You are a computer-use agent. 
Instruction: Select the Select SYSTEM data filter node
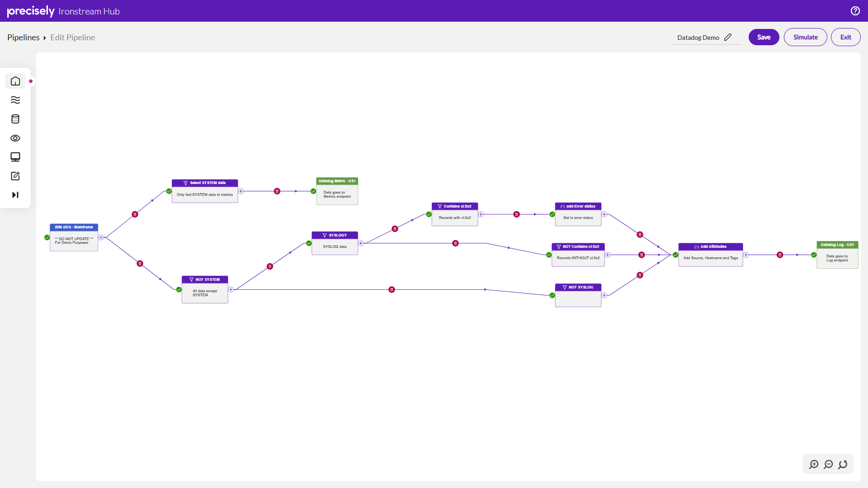[x=205, y=191]
